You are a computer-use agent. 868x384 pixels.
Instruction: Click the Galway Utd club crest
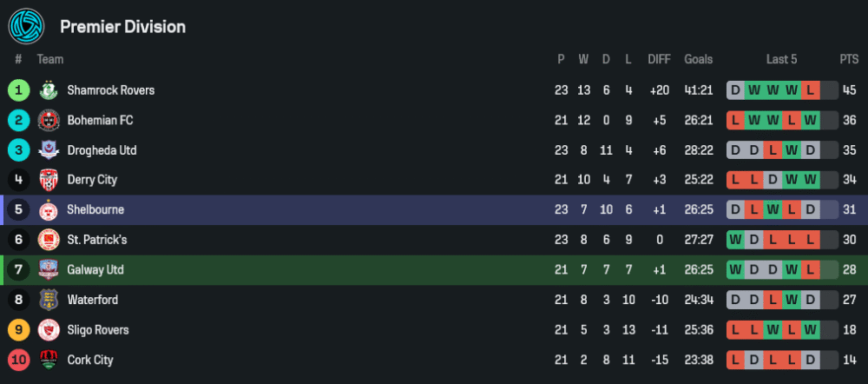point(48,270)
